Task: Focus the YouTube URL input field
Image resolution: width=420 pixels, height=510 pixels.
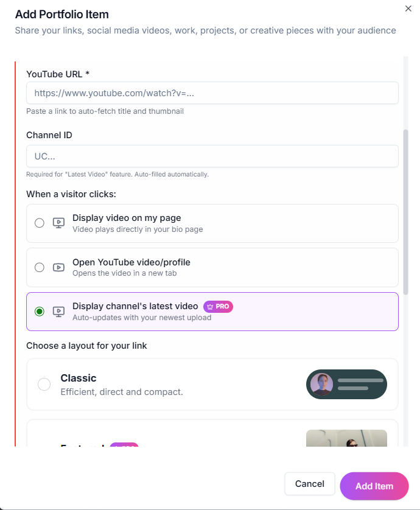Action: (212, 93)
